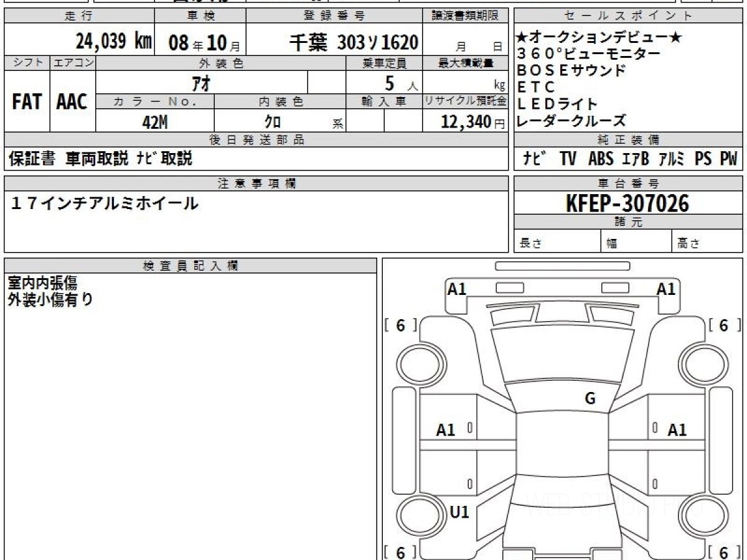Select registration number 千葉 303ソ1620
747x560 pixels.
click(354, 42)
